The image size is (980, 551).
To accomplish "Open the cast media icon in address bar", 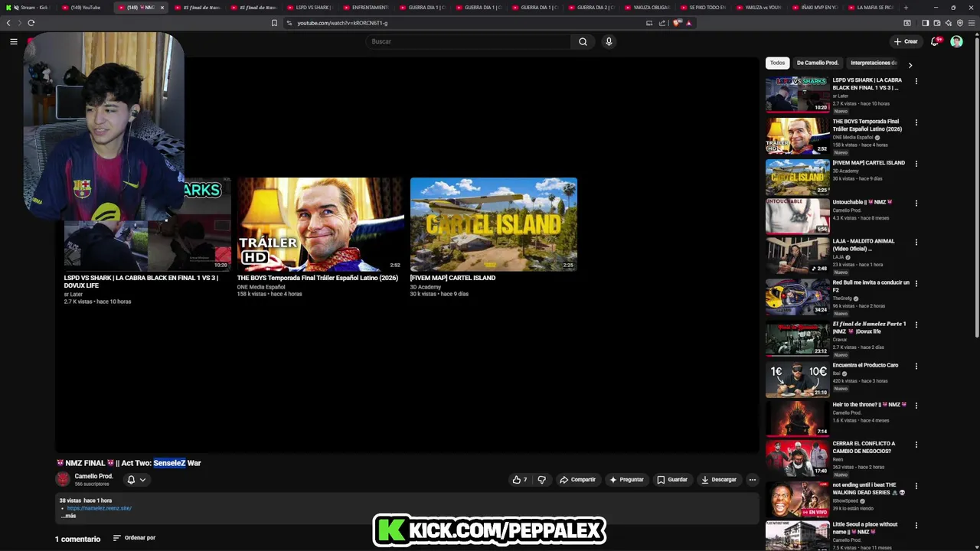I will pyautogui.click(x=649, y=23).
